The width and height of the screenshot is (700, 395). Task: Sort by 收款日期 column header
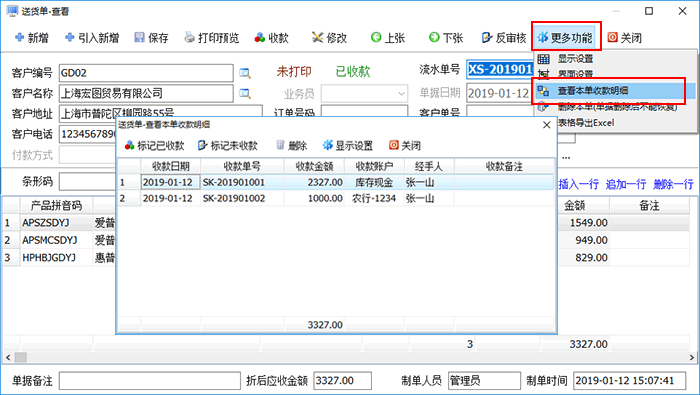click(171, 166)
